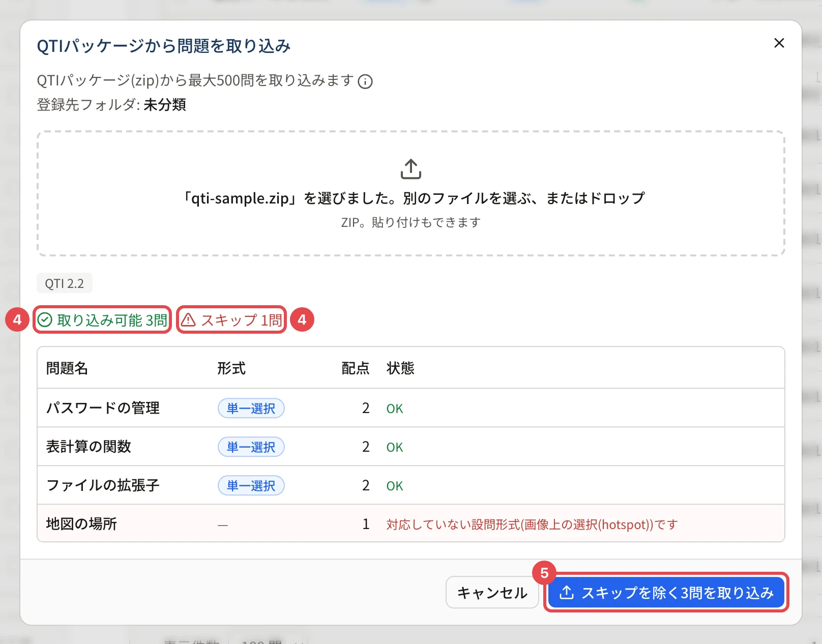The height and width of the screenshot is (644, 822).
Task: Click the warning triangle icon of スキップ
Action: click(x=189, y=320)
